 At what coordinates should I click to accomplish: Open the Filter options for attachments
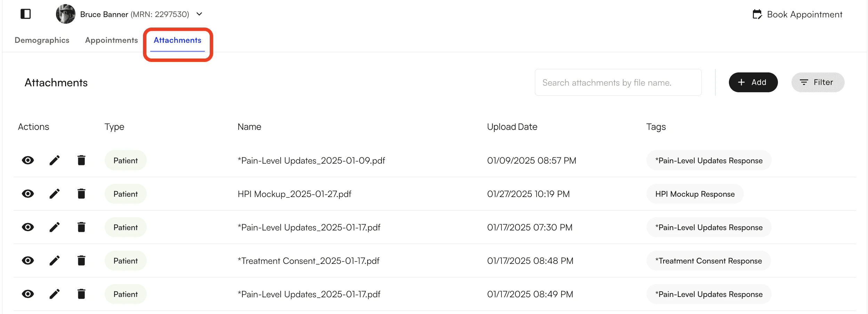point(818,82)
